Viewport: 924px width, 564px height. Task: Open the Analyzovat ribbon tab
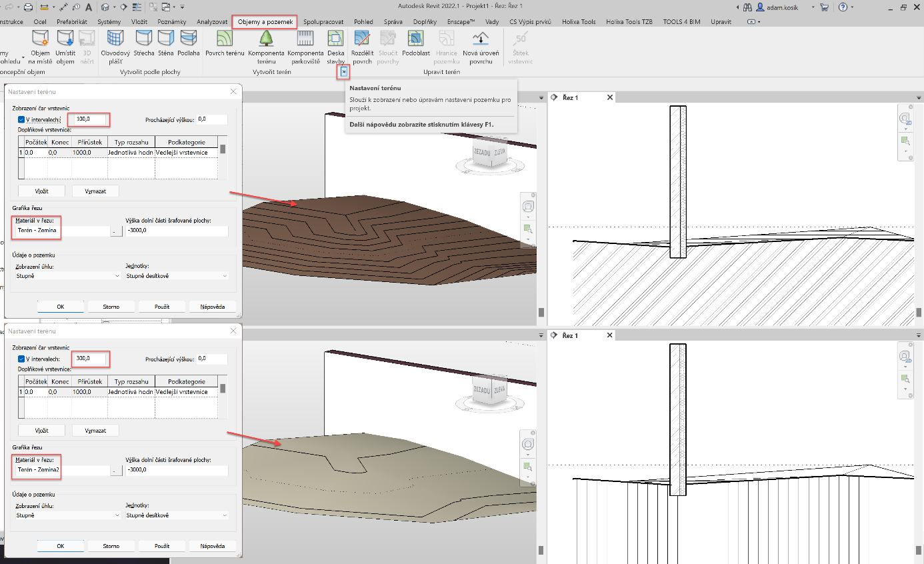(212, 21)
